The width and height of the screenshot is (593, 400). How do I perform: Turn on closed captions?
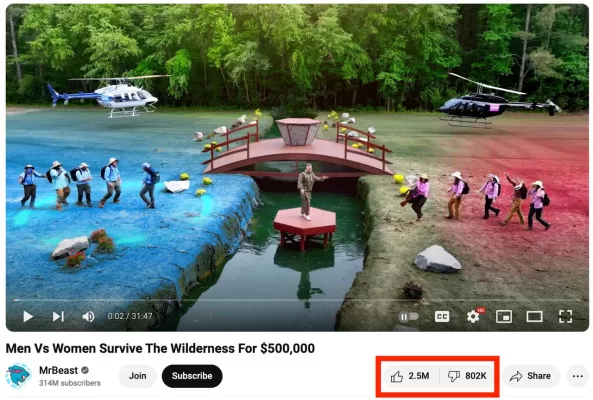442,316
